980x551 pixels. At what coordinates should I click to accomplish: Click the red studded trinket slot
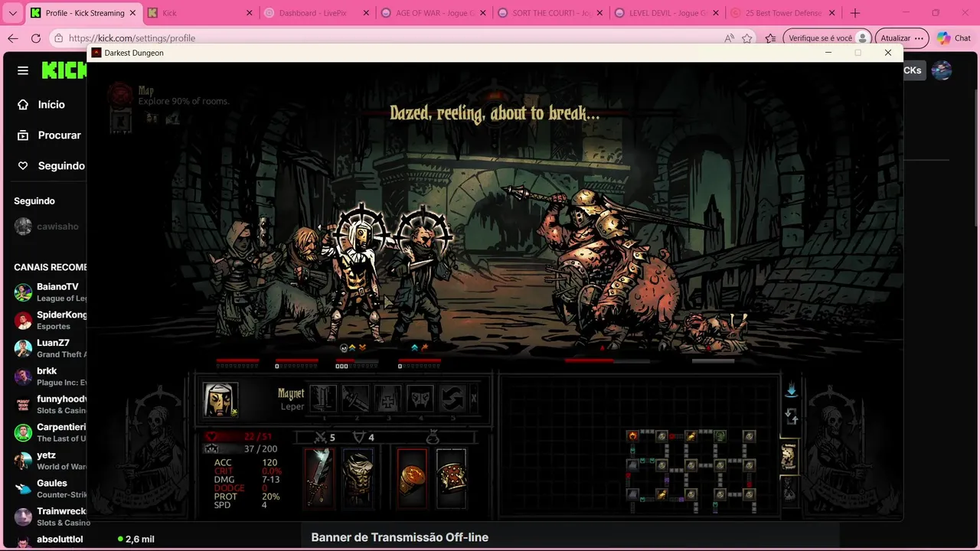(x=451, y=478)
